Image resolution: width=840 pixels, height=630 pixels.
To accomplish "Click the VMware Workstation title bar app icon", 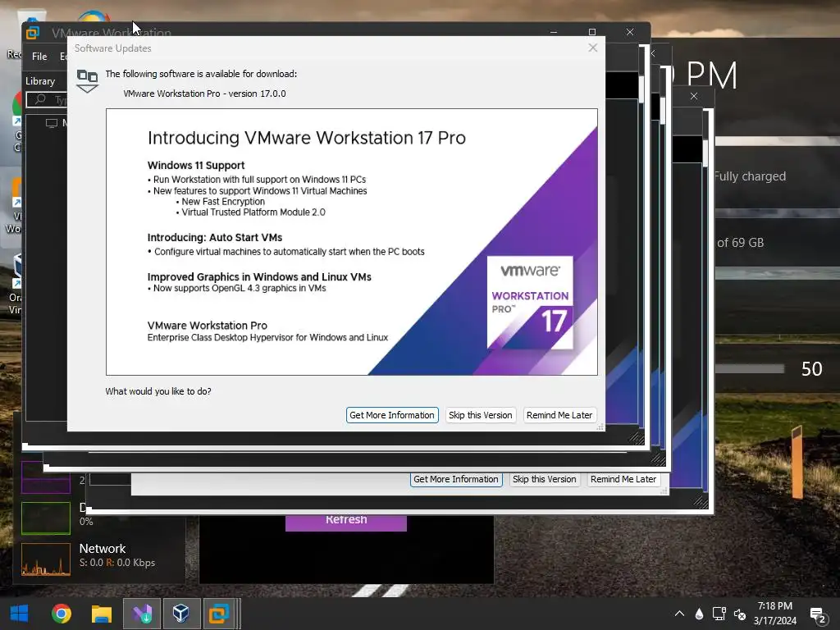I will tap(33, 33).
